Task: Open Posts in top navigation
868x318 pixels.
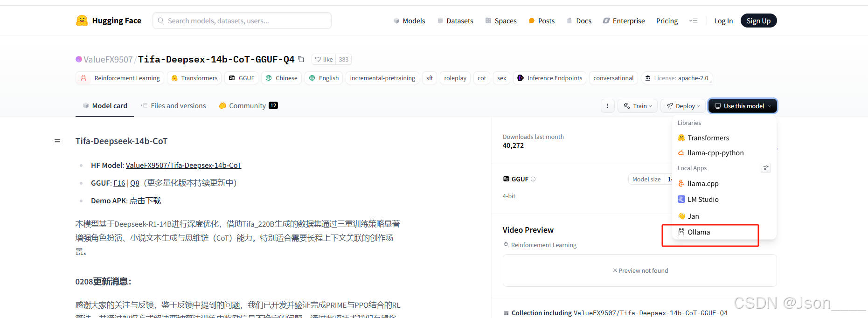Action: (x=542, y=21)
